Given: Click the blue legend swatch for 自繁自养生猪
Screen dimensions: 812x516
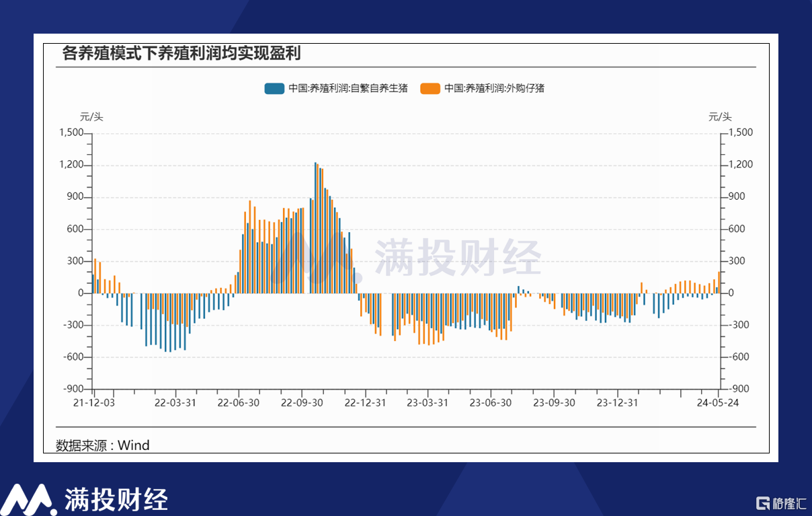Looking at the screenshot, I should pyautogui.click(x=274, y=88).
